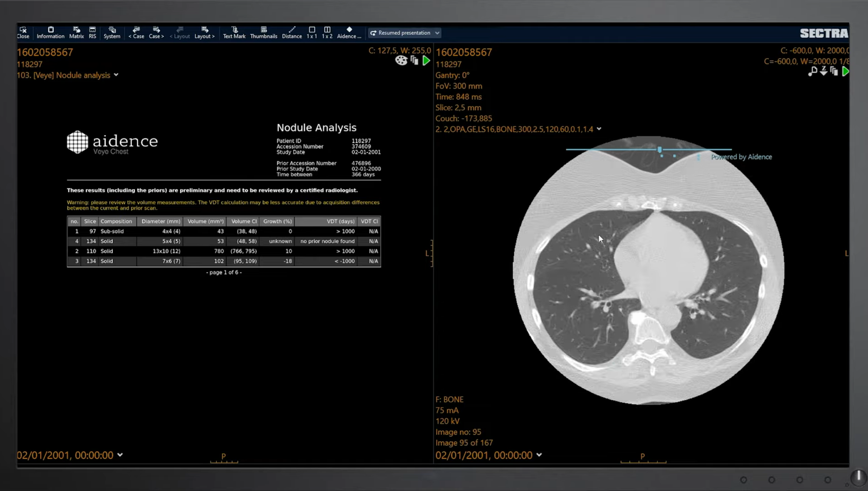
Task: Click the color palette icon in left viewport
Action: (401, 61)
